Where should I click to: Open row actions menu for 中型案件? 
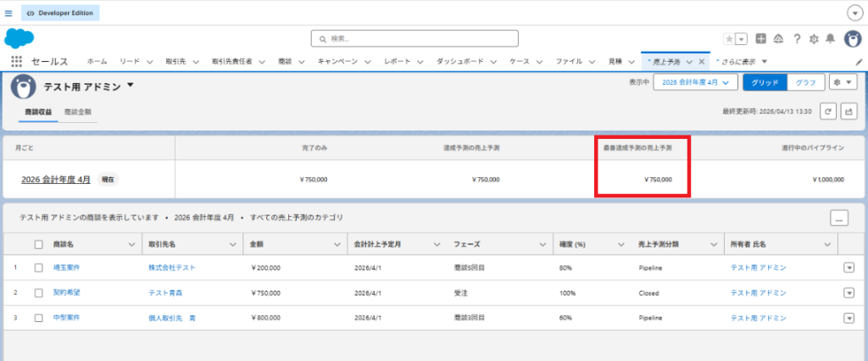(x=849, y=318)
